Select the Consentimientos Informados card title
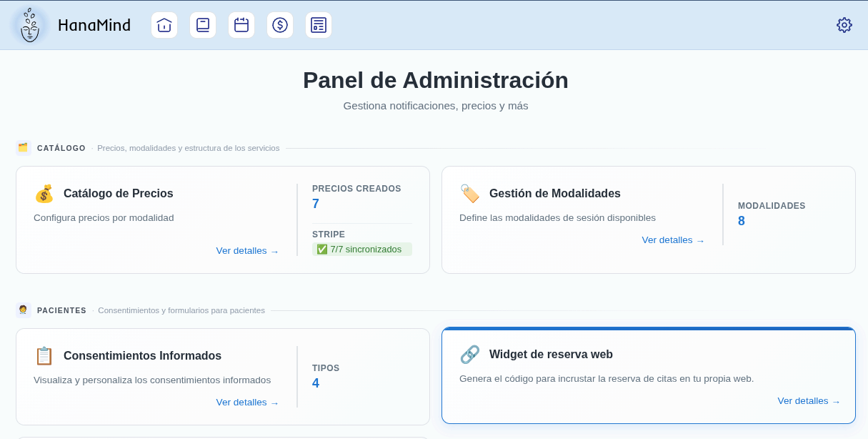 coord(142,356)
